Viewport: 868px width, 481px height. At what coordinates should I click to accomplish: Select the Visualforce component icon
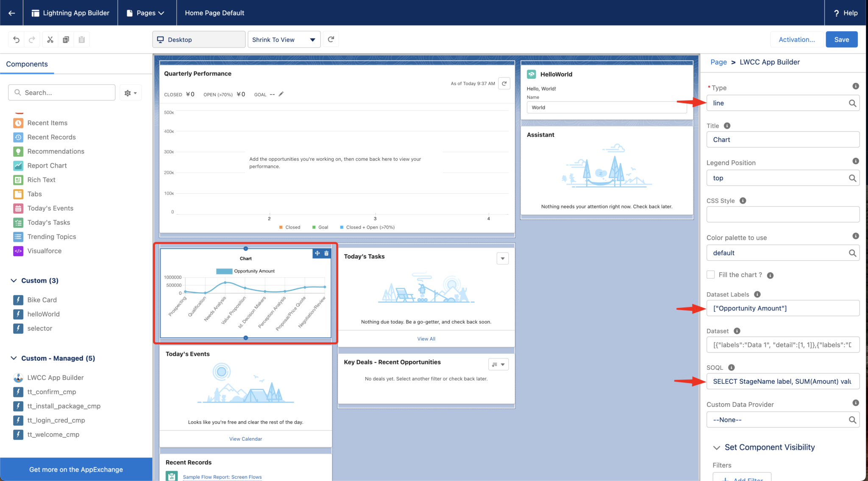pyautogui.click(x=18, y=251)
